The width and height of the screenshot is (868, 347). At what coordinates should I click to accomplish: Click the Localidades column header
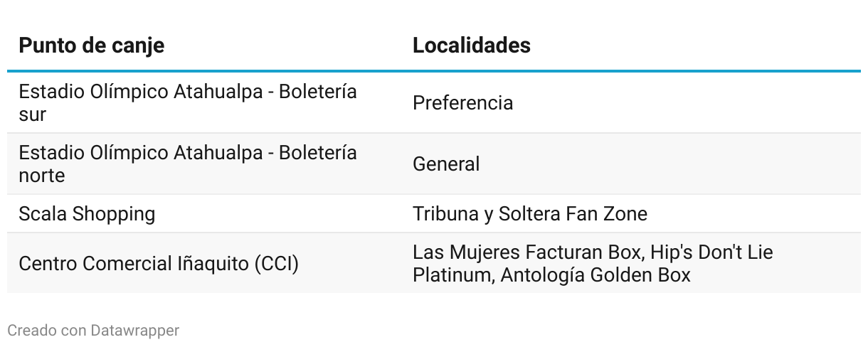471,46
